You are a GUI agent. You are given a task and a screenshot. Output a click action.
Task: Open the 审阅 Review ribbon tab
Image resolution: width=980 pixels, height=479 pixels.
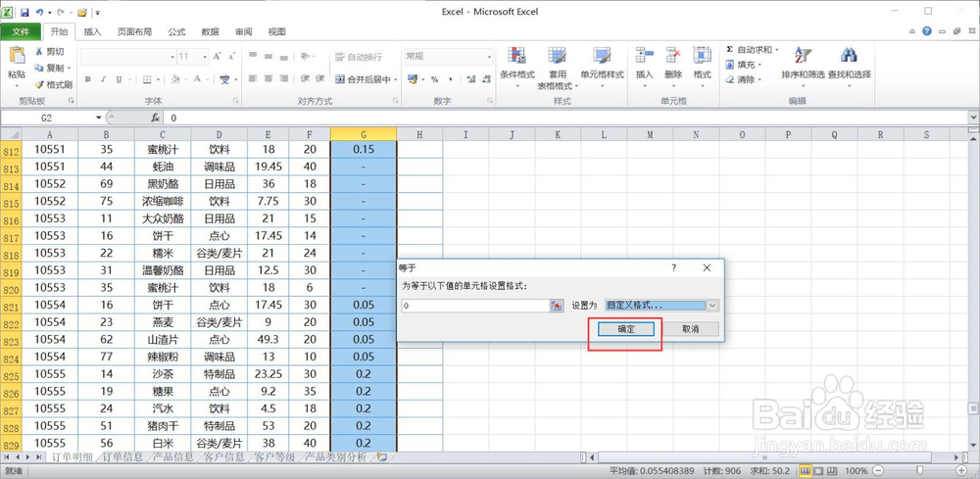244,32
